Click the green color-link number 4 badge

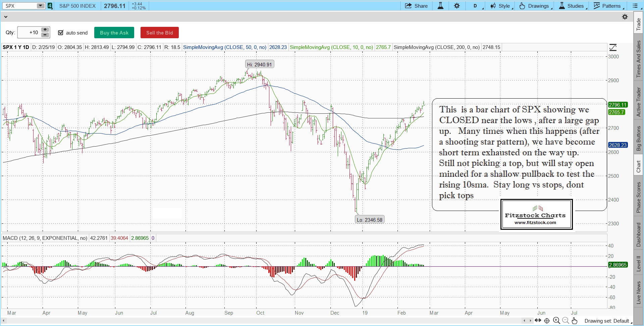[50, 6]
